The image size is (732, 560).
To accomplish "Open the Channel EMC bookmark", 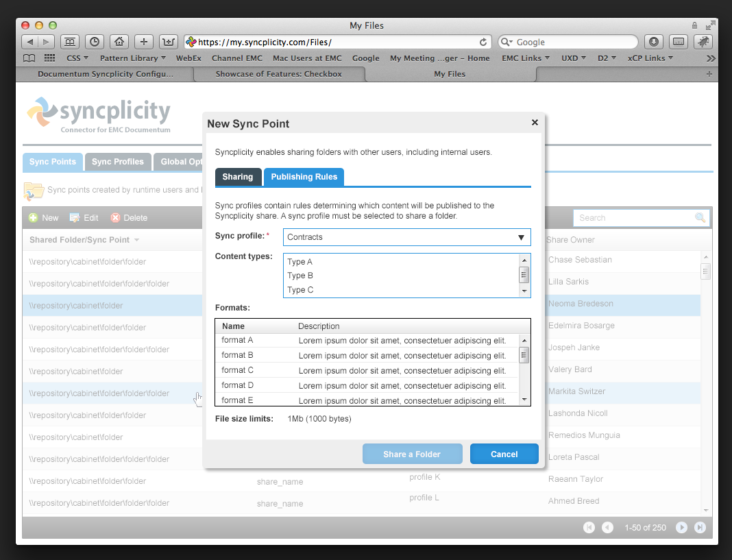I will (237, 58).
